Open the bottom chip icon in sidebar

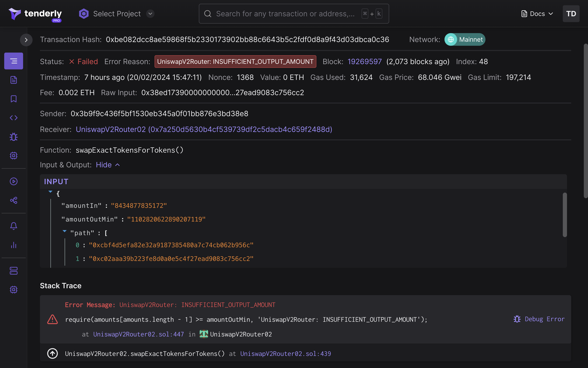click(14, 290)
